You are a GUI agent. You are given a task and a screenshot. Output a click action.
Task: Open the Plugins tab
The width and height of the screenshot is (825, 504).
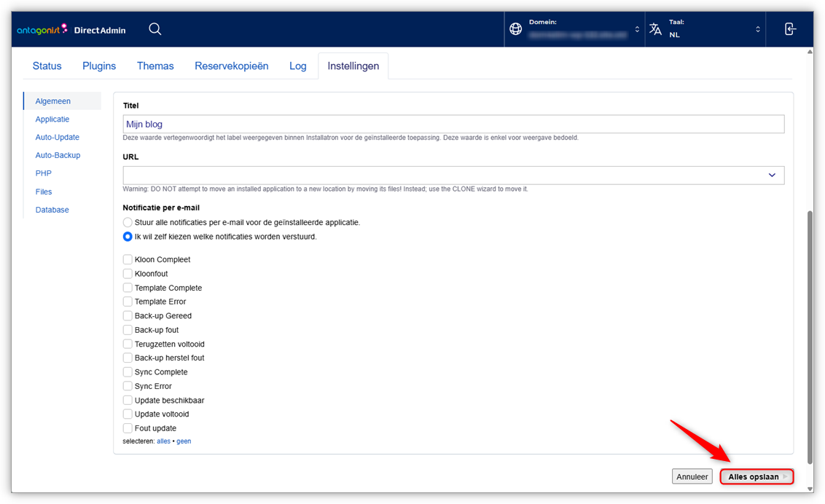click(99, 66)
